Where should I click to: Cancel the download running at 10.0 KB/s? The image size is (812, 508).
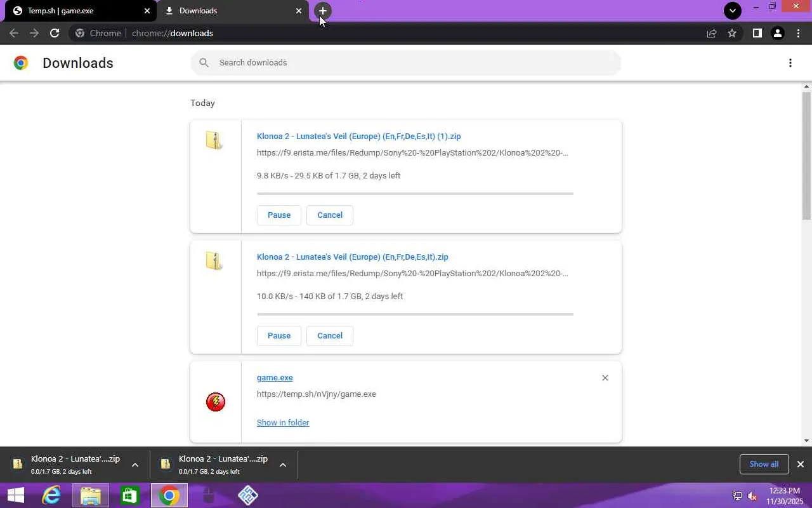(x=330, y=335)
